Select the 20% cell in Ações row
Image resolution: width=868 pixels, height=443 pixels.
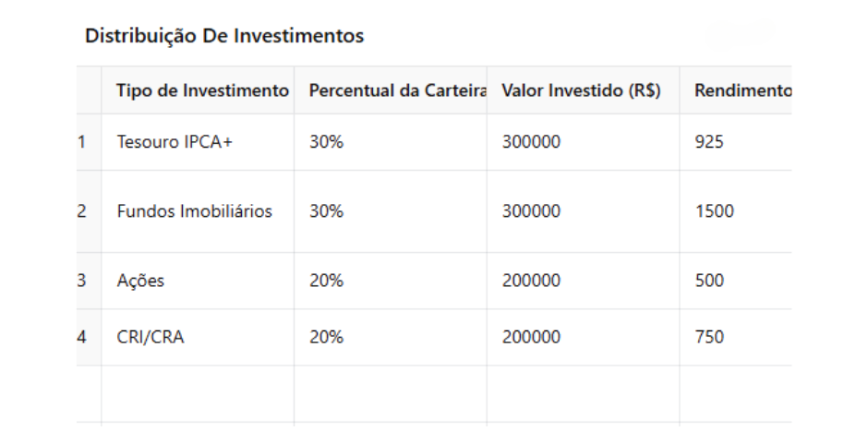[326, 281]
